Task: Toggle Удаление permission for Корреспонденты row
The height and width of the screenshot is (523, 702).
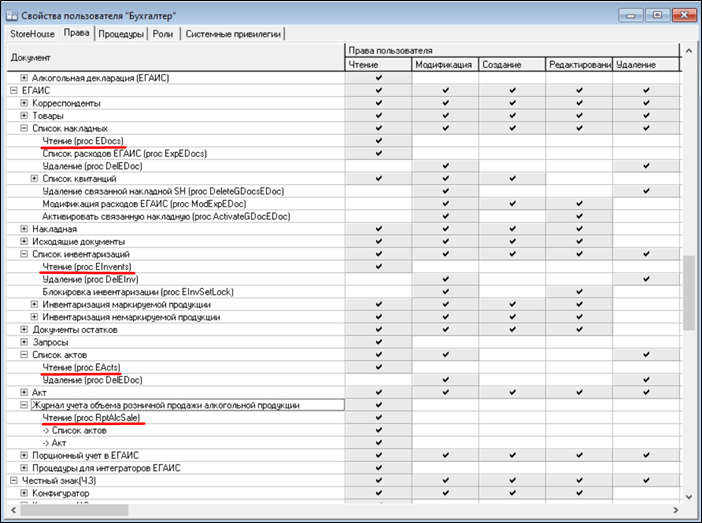Action: coord(646,103)
